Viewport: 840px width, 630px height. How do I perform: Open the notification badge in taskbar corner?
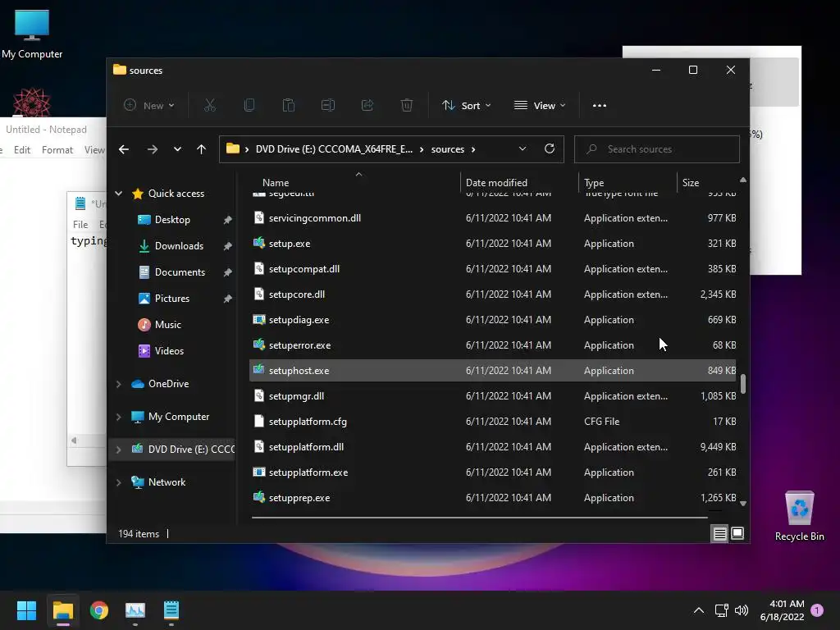point(817,610)
